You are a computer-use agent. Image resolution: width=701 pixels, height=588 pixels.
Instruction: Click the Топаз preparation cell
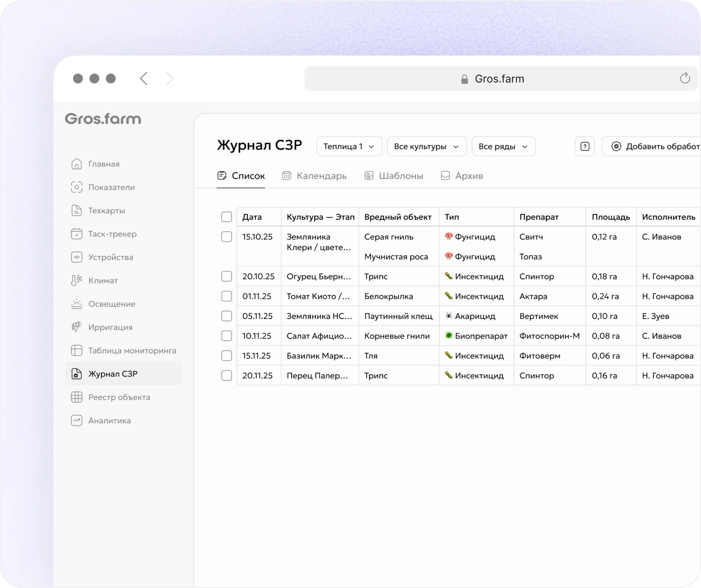[x=530, y=257]
